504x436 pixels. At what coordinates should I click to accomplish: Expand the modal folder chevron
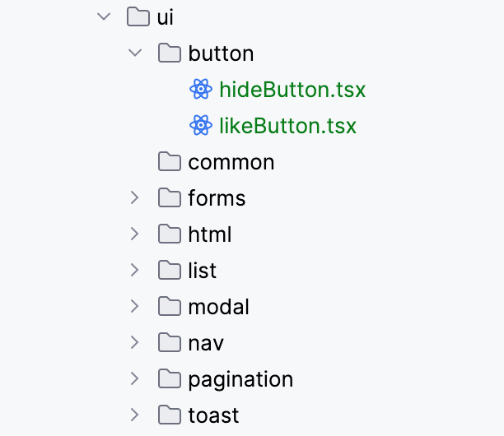tap(135, 307)
